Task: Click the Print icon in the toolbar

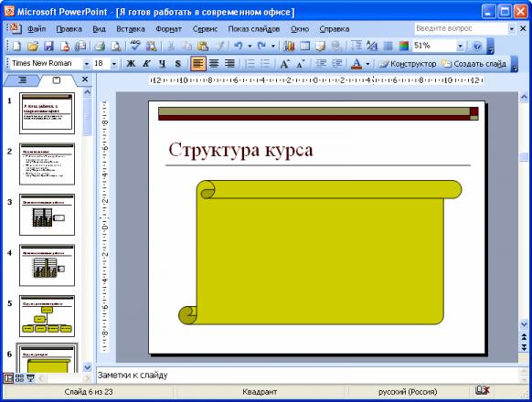Action: (x=100, y=46)
